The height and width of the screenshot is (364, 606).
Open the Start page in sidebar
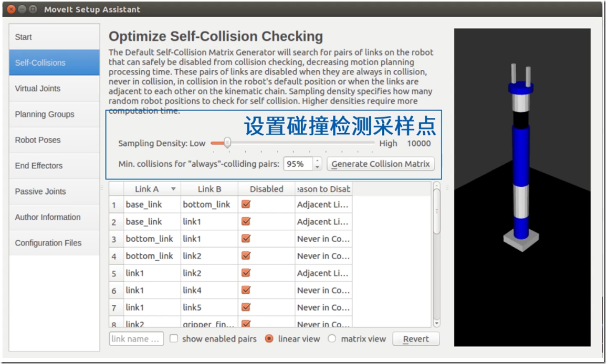tap(54, 37)
